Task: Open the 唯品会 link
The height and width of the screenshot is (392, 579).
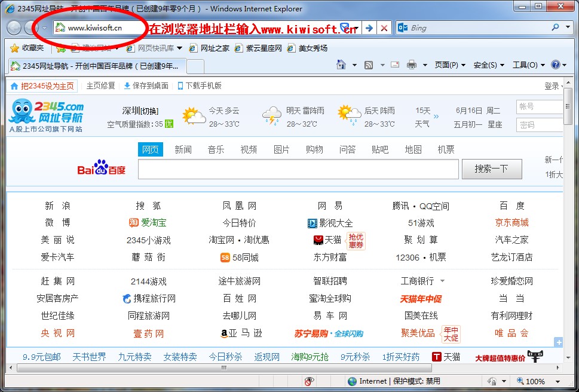Action: 512,333
